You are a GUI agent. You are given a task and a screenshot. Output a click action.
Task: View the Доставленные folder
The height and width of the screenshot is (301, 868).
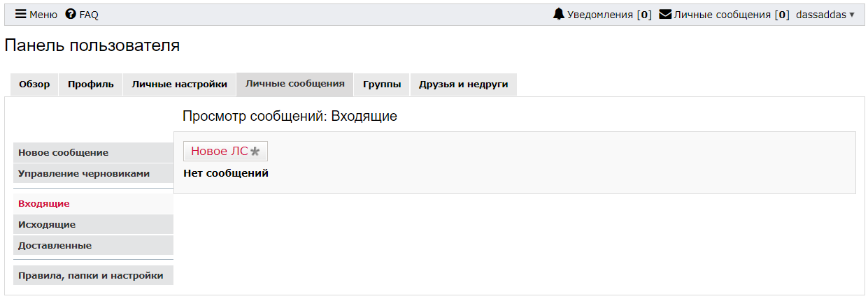click(55, 246)
